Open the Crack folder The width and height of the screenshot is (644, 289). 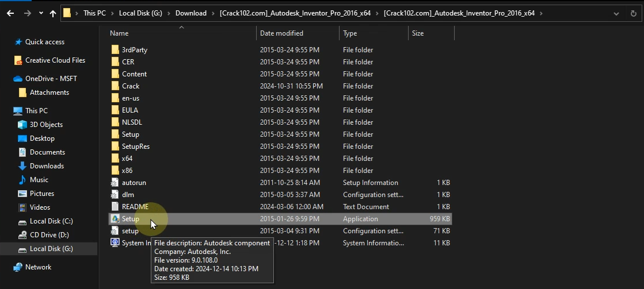coord(131,86)
